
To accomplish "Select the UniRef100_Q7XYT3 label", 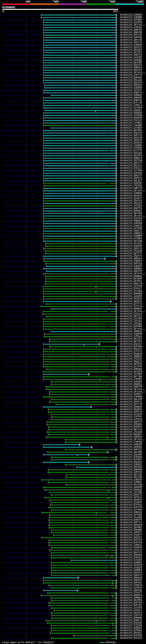I will [131, 304].
